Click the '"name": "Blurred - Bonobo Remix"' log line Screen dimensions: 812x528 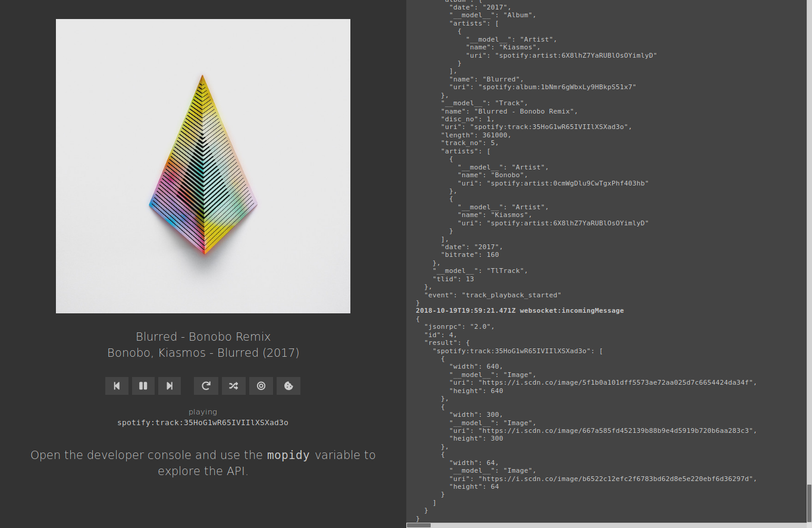pos(509,111)
